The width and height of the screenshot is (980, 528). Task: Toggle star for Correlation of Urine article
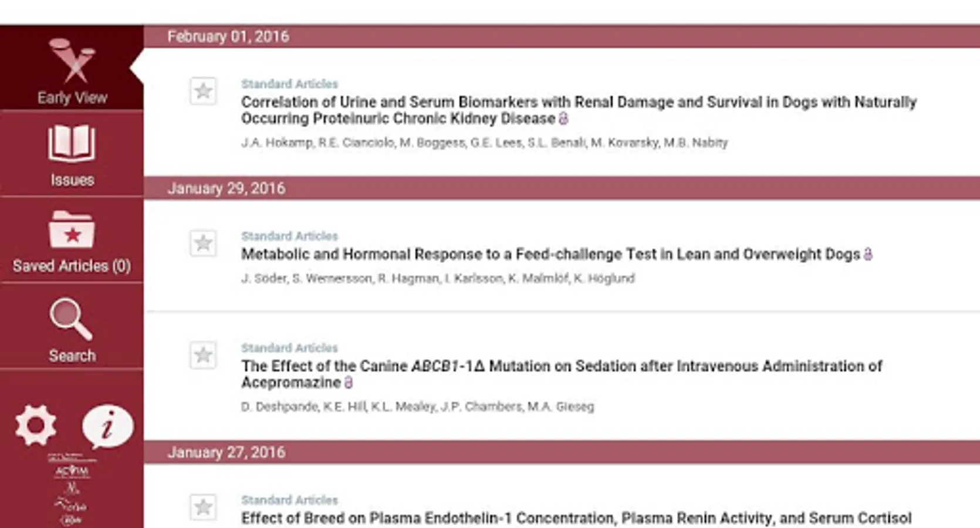tap(203, 91)
